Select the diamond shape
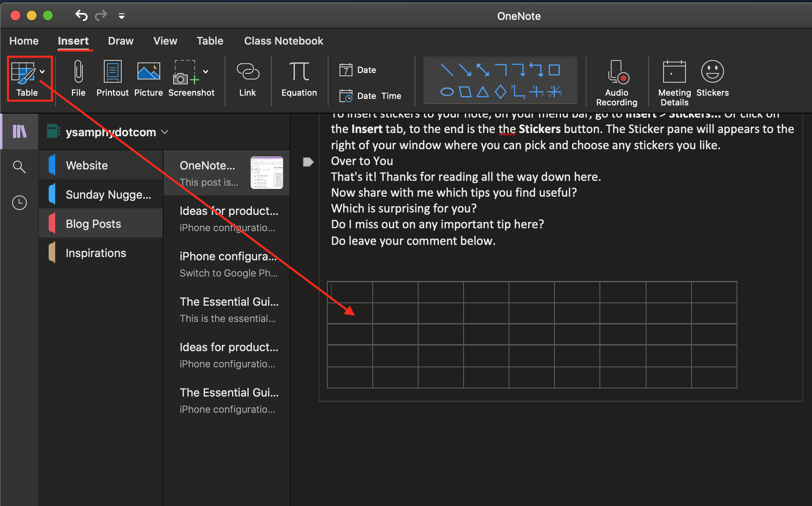 tap(501, 92)
